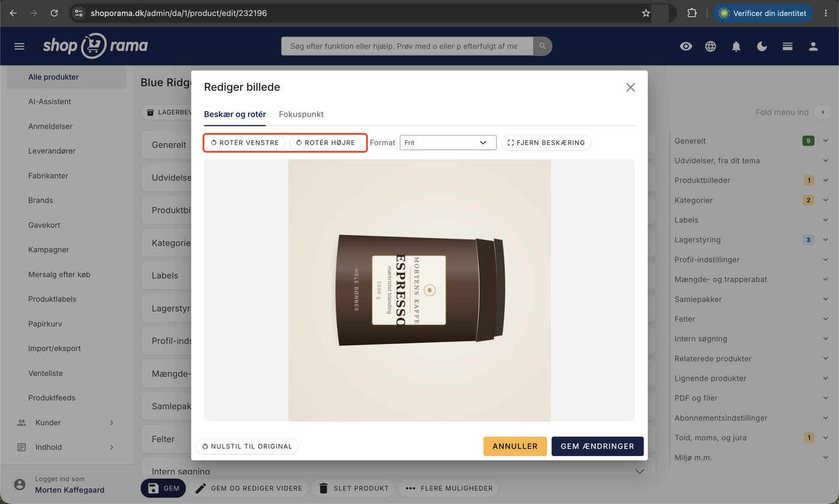
Task: Expand Mængde- og trapperabat in right panel
Action: 752,279
